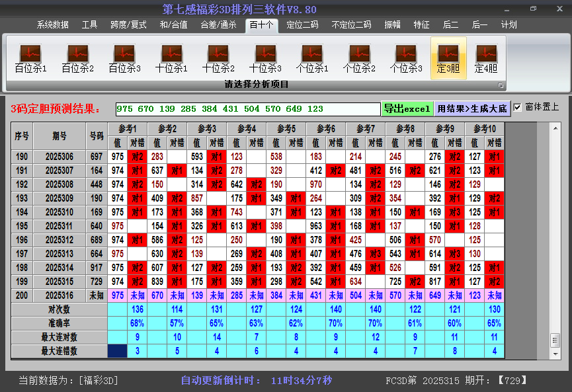Open the 系统数据 menu
Screen dimensions: 572x392
pos(53,25)
